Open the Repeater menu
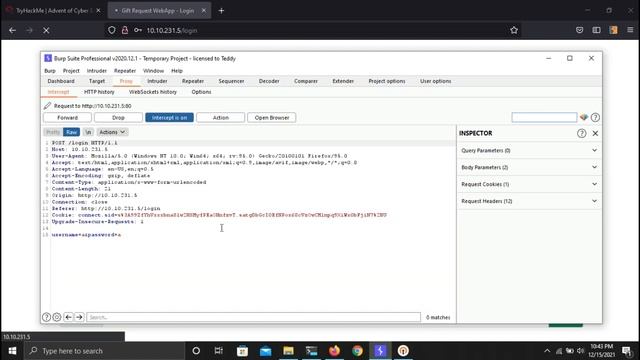The width and height of the screenshot is (640, 360). [125, 71]
